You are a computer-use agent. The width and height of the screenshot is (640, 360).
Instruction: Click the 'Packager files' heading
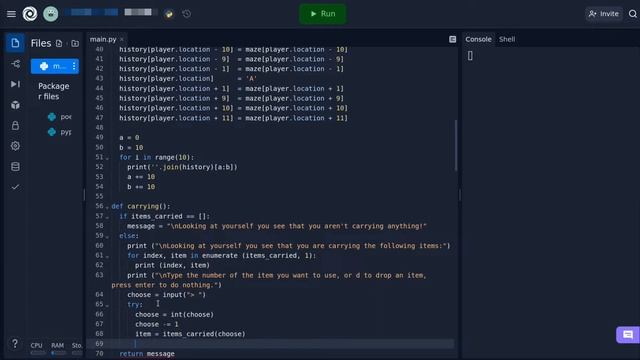tap(53, 91)
